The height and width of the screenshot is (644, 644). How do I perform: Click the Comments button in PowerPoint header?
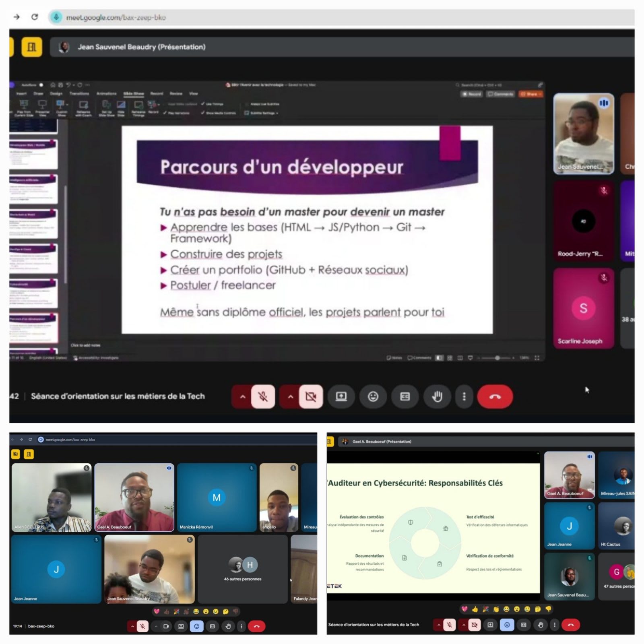coord(501,94)
